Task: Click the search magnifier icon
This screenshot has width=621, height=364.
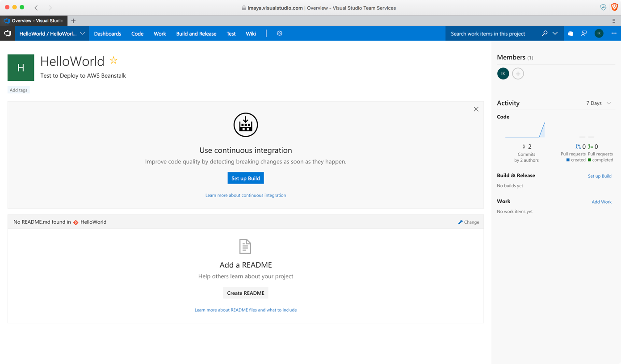Action: [x=545, y=33]
